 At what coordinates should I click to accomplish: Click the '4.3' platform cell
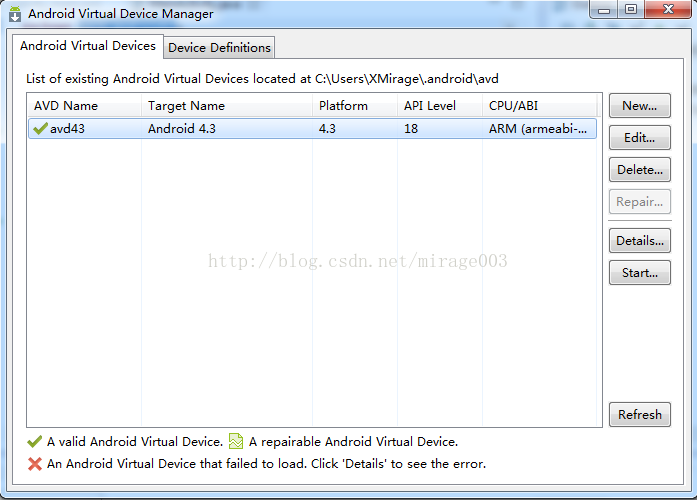(x=327, y=129)
